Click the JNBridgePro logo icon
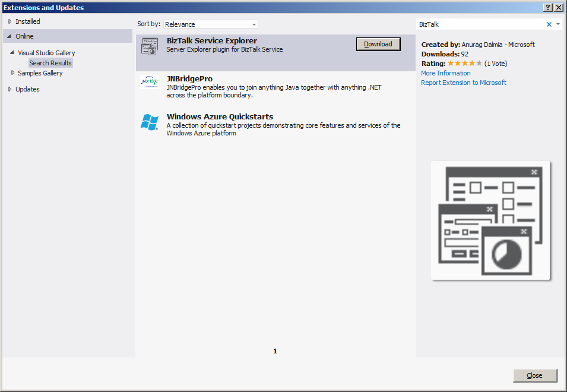This screenshot has width=567, height=392. [150, 82]
